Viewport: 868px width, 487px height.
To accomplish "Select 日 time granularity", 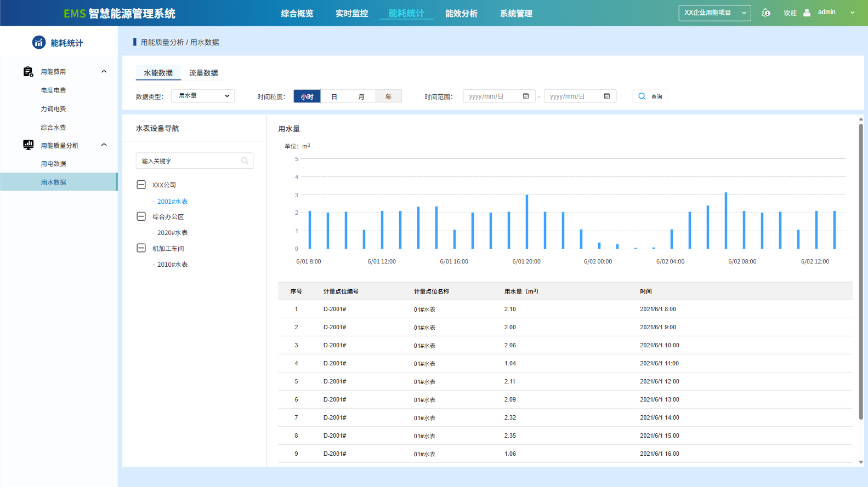I will click(x=334, y=96).
